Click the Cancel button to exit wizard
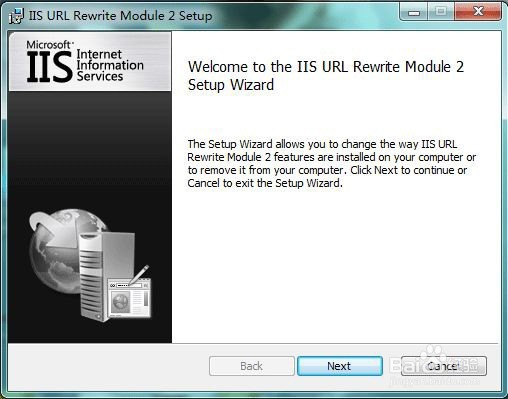The height and width of the screenshot is (399, 508). [443, 366]
